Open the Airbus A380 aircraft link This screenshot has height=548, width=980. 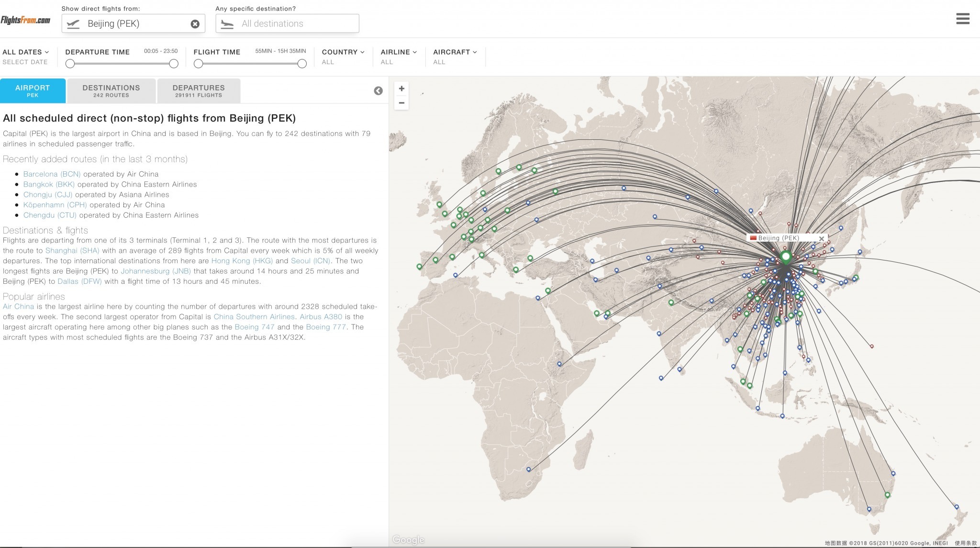[321, 317]
